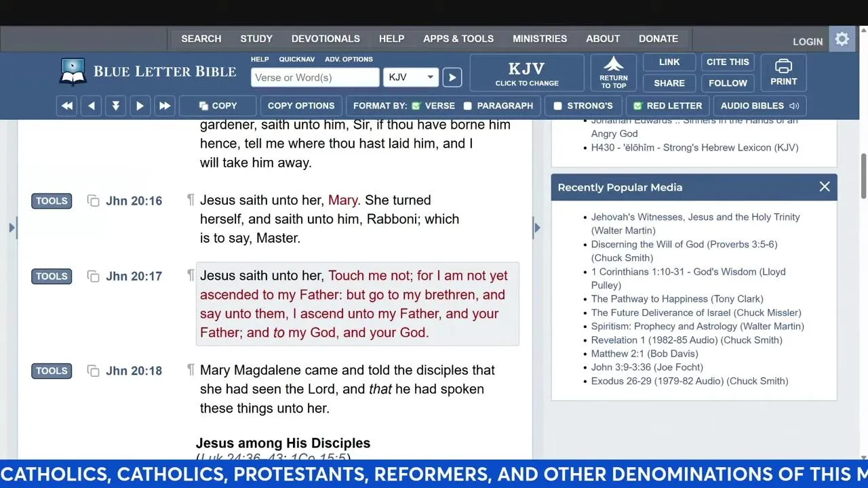868x488 pixels.
Task: Click KJV click to change selector
Action: [x=527, y=73]
